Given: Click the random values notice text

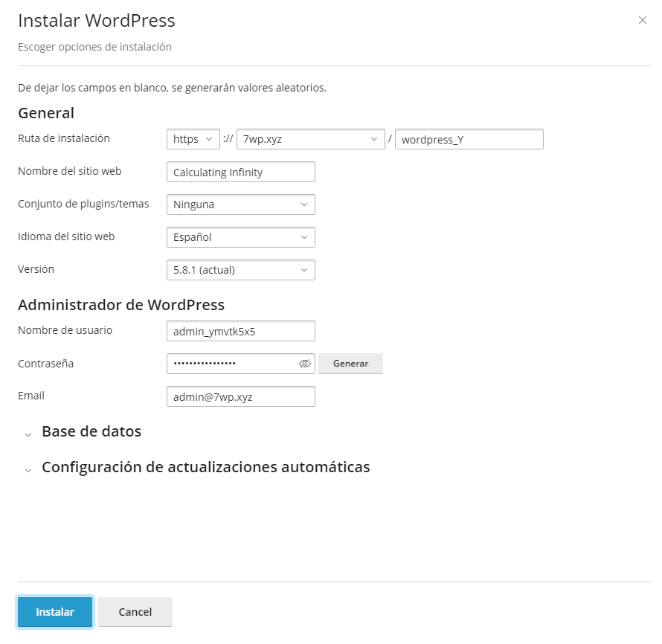Looking at the screenshot, I should pos(173,88).
